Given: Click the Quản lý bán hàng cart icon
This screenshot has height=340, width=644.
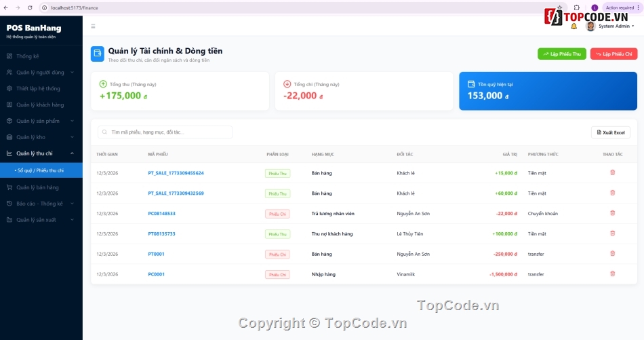Looking at the screenshot, I should pyautogui.click(x=9, y=187).
